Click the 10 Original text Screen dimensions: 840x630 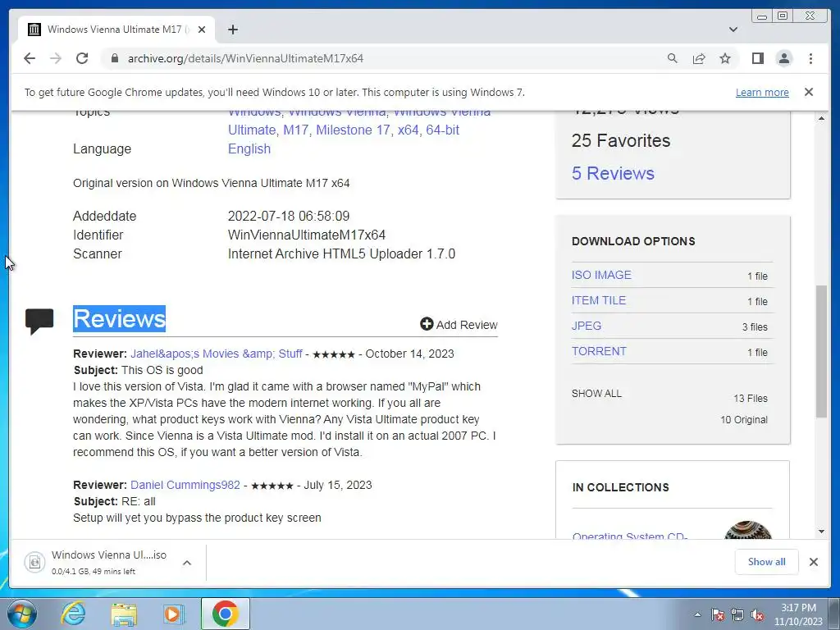tap(743, 419)
